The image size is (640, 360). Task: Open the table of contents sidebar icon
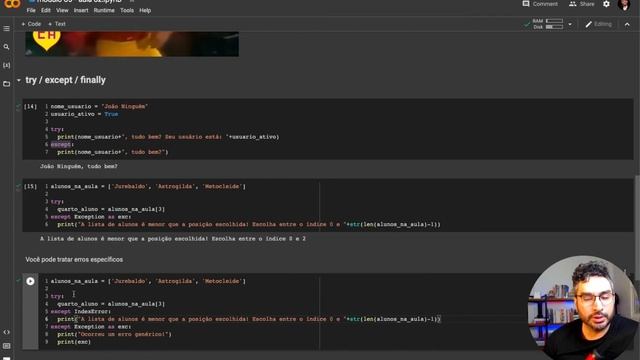point(7,29)
